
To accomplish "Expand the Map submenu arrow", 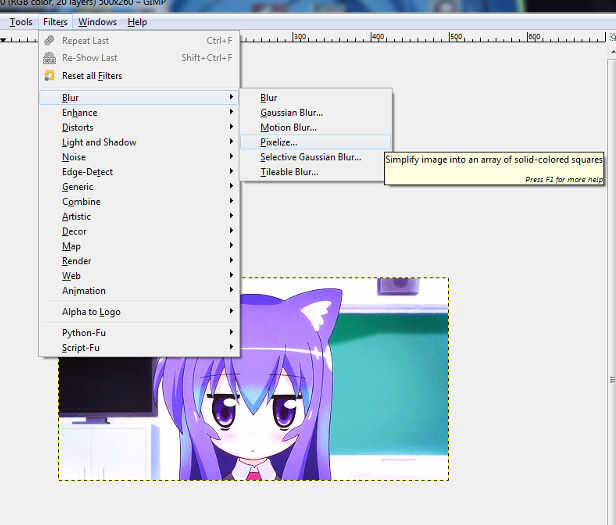I will point(231,245).
